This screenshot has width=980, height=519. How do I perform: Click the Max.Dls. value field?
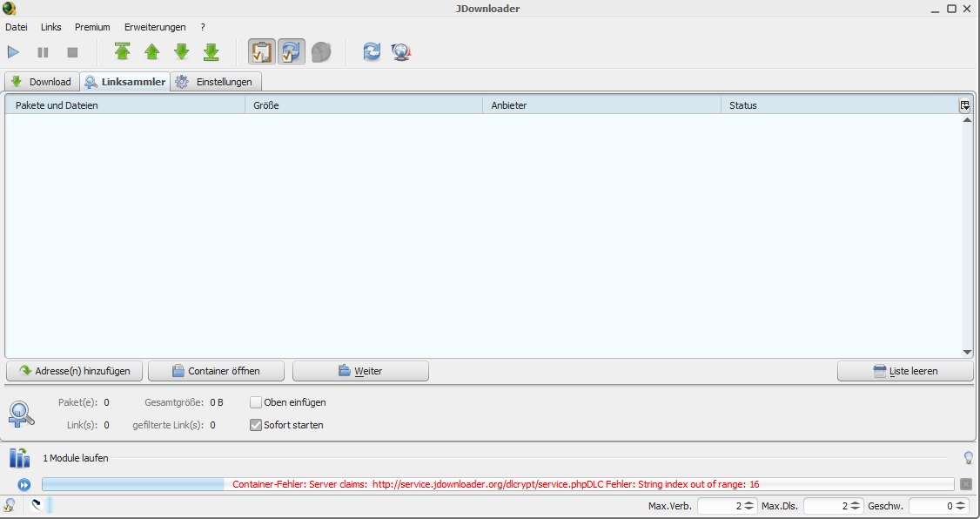point(826,506)
